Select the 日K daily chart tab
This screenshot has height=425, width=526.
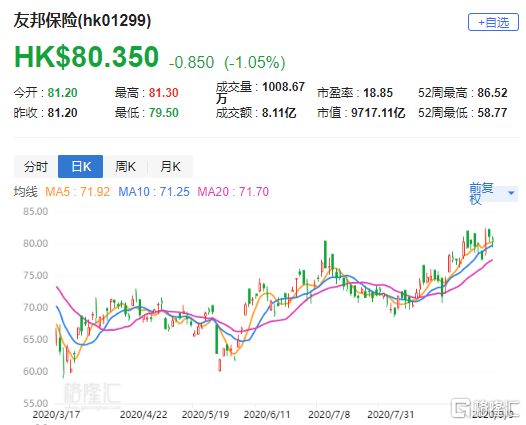(x=81, y=166)
